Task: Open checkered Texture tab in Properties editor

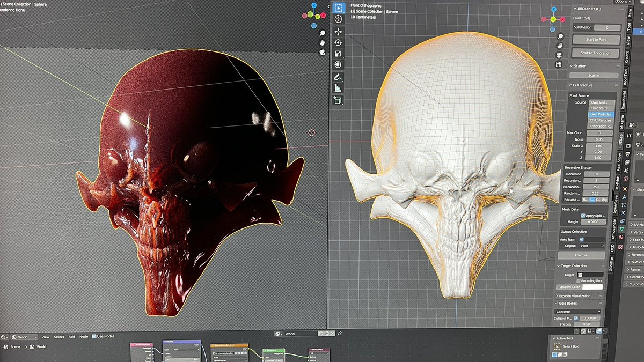Action: 621,246
